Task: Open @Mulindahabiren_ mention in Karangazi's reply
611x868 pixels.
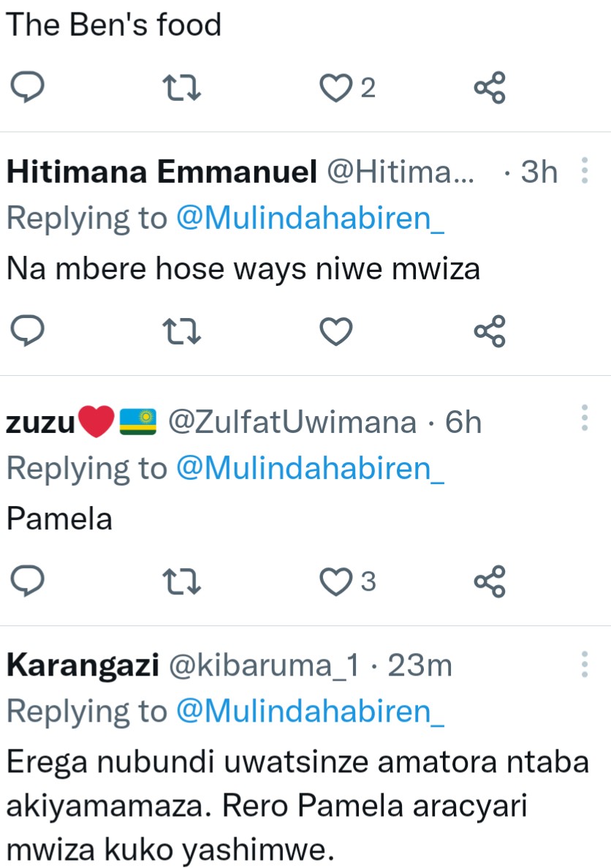Action: tap(311, 712)
